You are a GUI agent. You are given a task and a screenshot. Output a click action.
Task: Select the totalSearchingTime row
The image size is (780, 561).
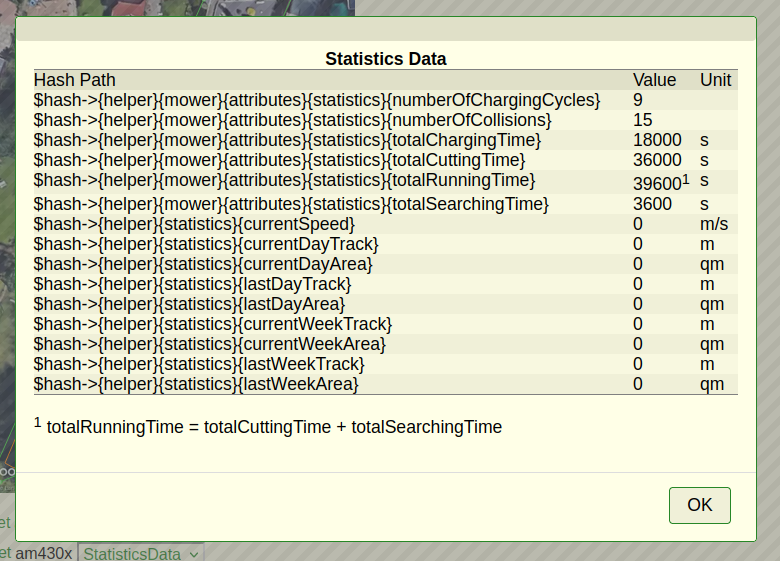click(x=386, y=204)
